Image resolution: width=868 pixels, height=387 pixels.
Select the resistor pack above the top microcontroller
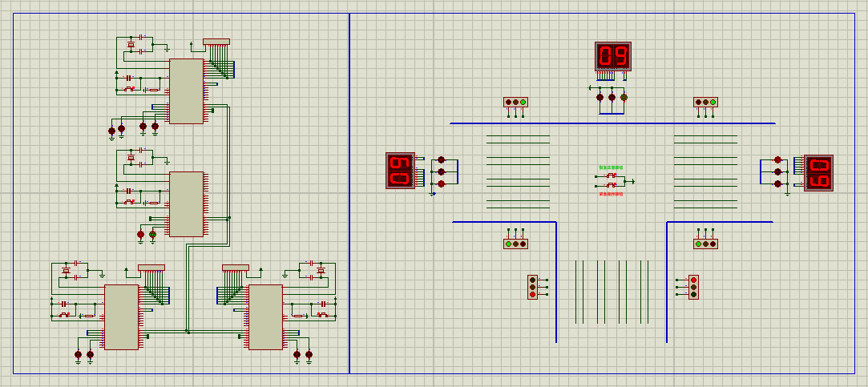(216, 42)
